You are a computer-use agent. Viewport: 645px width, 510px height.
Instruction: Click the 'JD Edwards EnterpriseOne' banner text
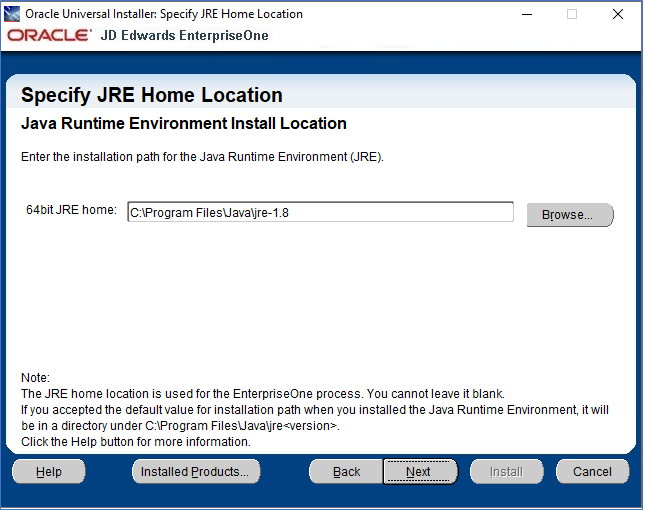184,35
